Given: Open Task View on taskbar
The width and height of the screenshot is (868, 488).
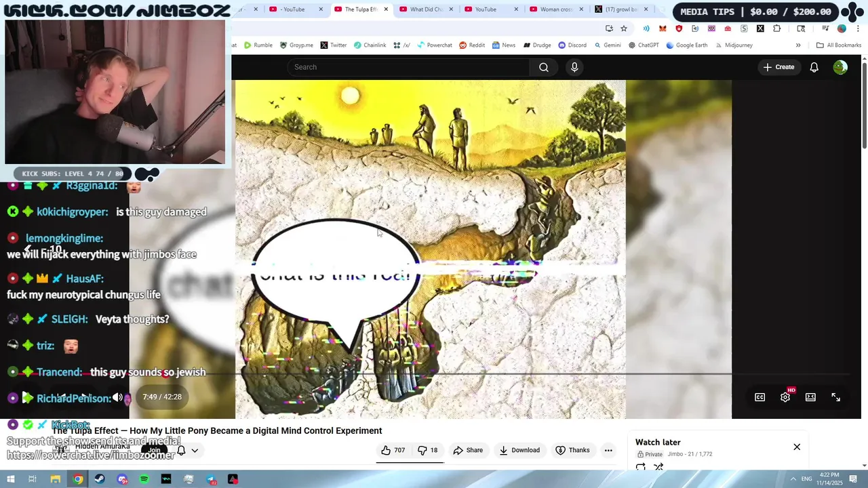Looking at the screenshot, I should click(33, 479).
